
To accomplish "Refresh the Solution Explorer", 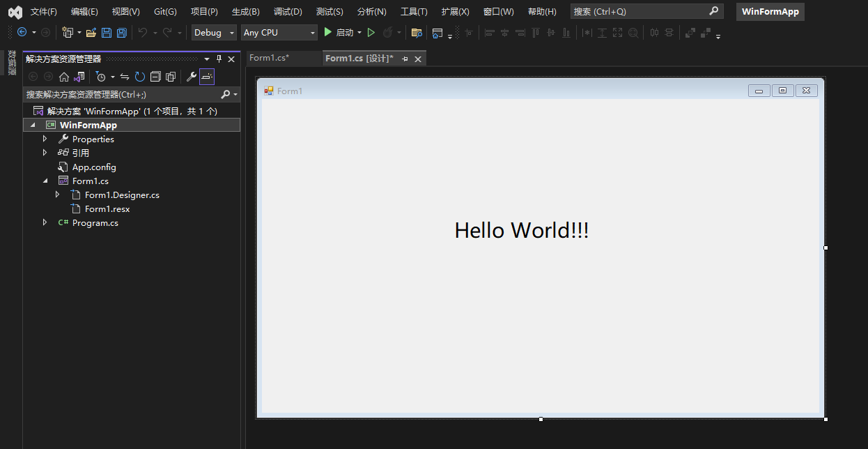I will pyautogui.click(x=139, y=77).
